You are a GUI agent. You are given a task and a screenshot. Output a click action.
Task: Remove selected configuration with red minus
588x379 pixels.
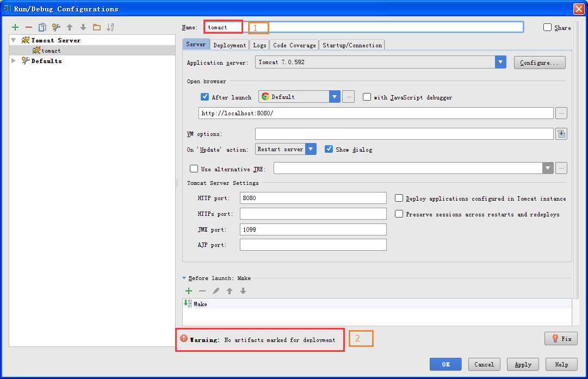coord(29,27)
